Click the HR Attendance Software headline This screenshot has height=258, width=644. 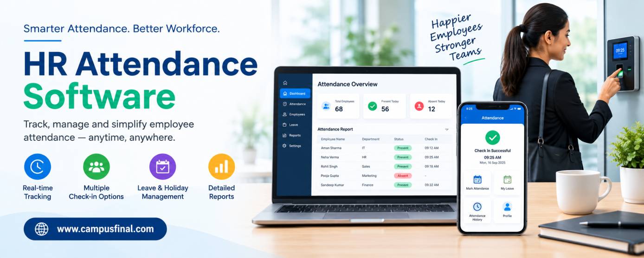[x=140, y=80]
